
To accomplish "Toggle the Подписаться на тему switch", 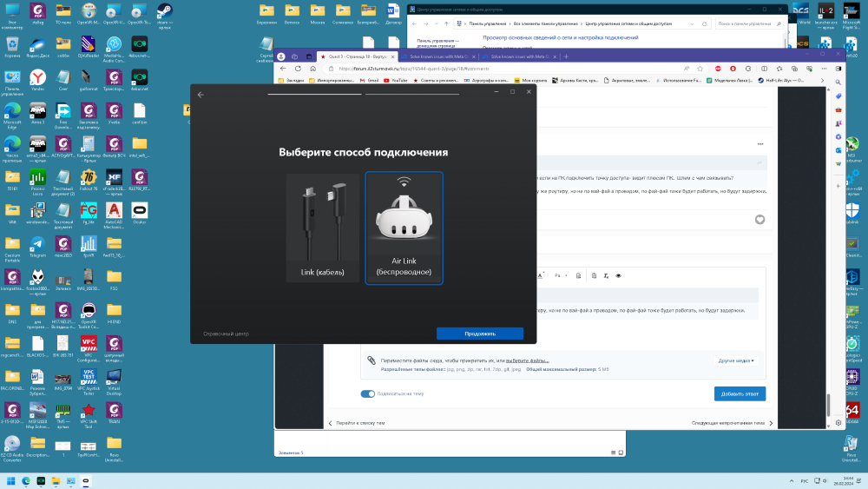I will click(x=367, y=393).
